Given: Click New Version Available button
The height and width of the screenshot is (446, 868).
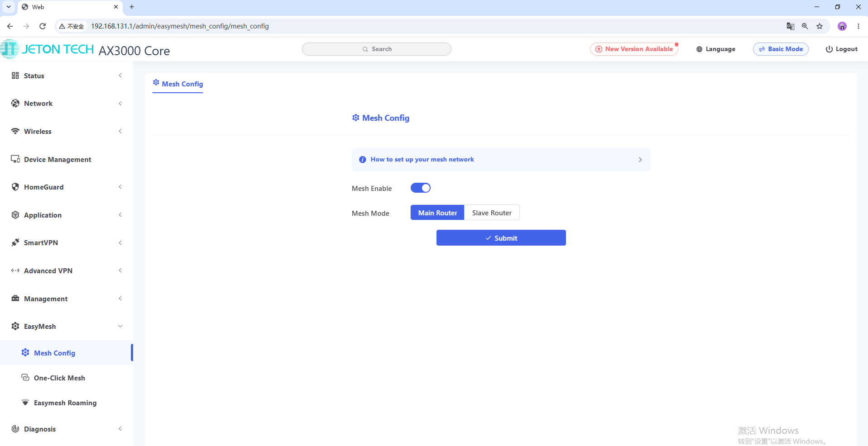Looking at the screenshot, I should [634, 49].
